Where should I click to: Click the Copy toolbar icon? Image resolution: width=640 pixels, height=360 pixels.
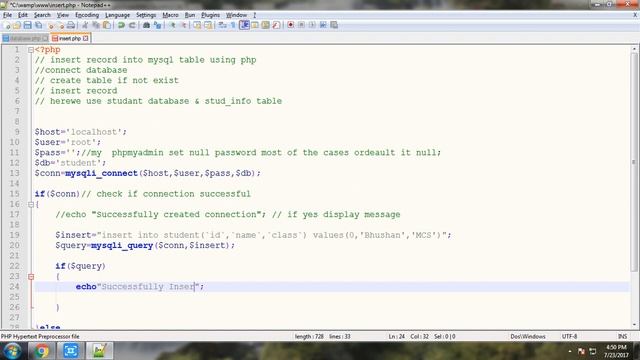(x=96, y=25)
